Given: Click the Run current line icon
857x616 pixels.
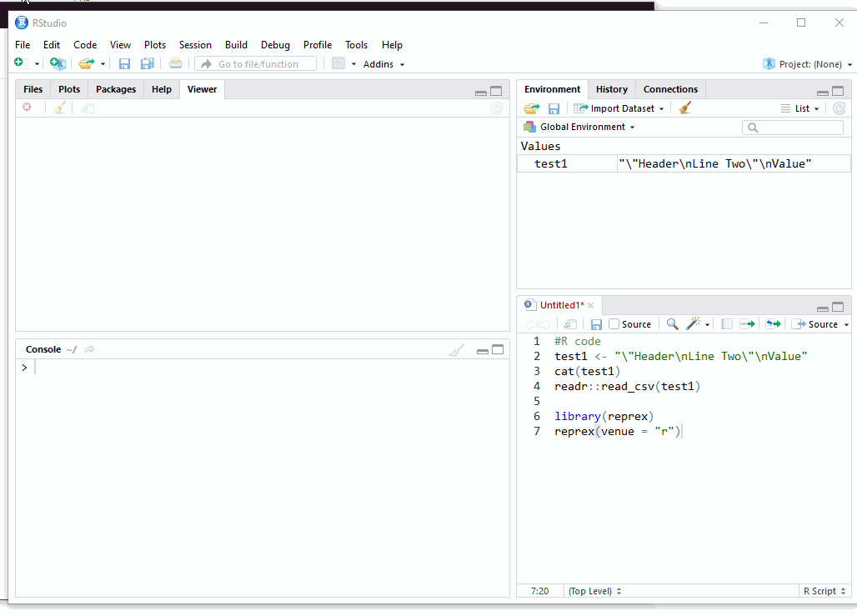Looking at the screenshot, I should tap(747, 324).
